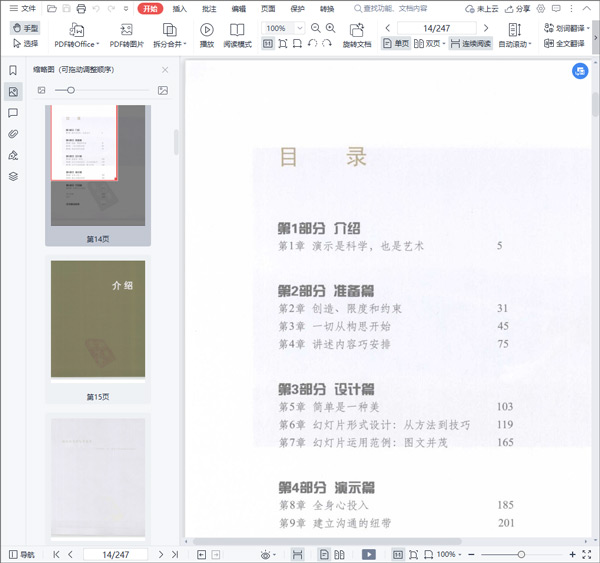This screenshot has width=600, height=563.
Task: Click the ribbon actual size 1:1 icon
Action: [268, 44]
